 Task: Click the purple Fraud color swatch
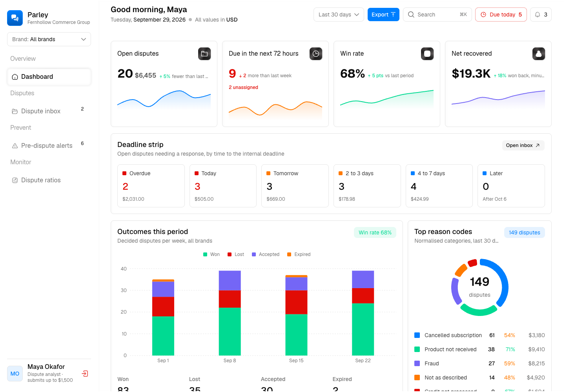click(417, 363)
